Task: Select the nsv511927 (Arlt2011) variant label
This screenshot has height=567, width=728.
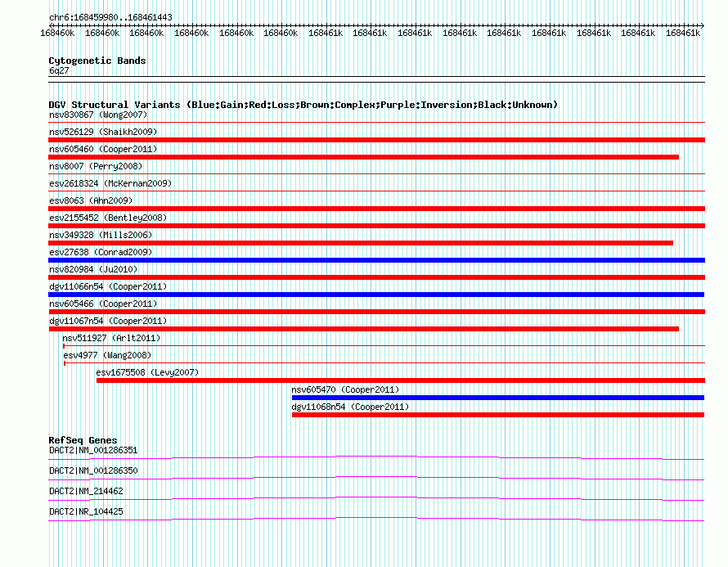Action: (x=111, y=338)
